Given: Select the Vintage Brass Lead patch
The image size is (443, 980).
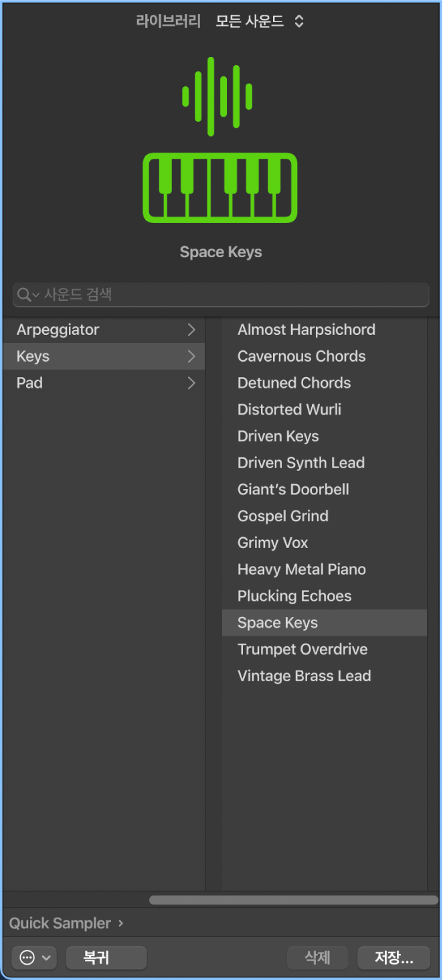Looking at the screenshot, I should tap(304, 676).
